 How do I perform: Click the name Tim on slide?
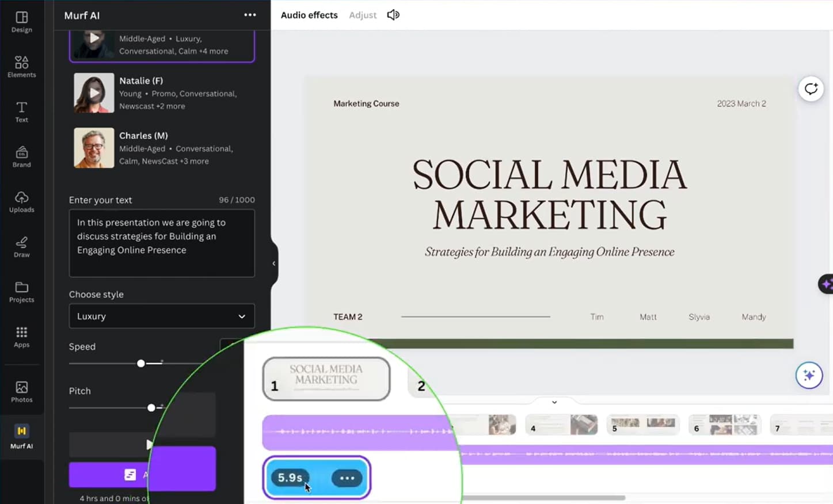[597, 317]
